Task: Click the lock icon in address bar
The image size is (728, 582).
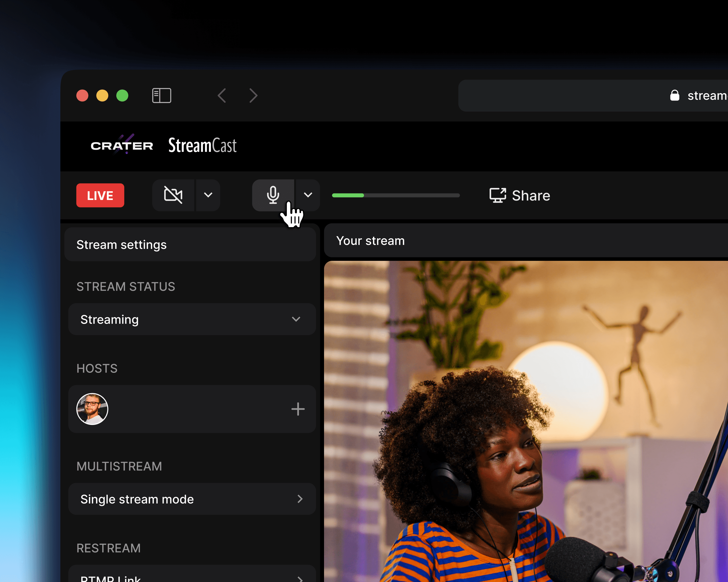Action: click(674, 95)
